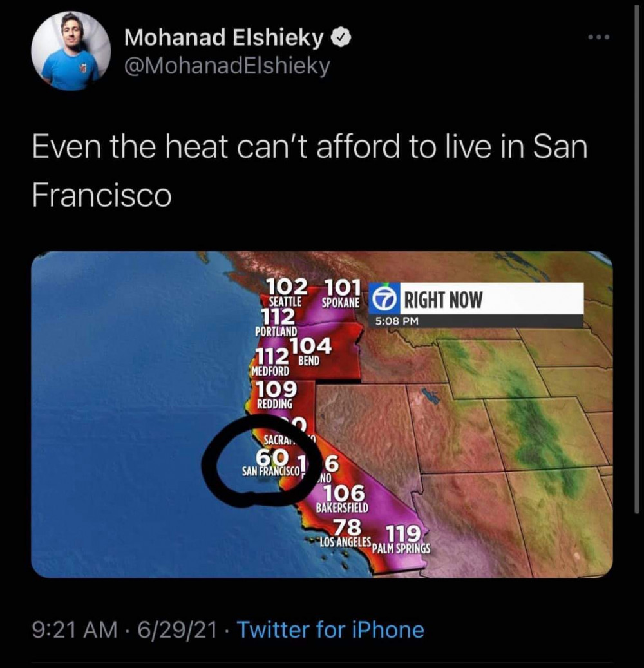Click the 9:21 AM tweet timestamp
Screen dimensions: 644x668
[75, 629]
